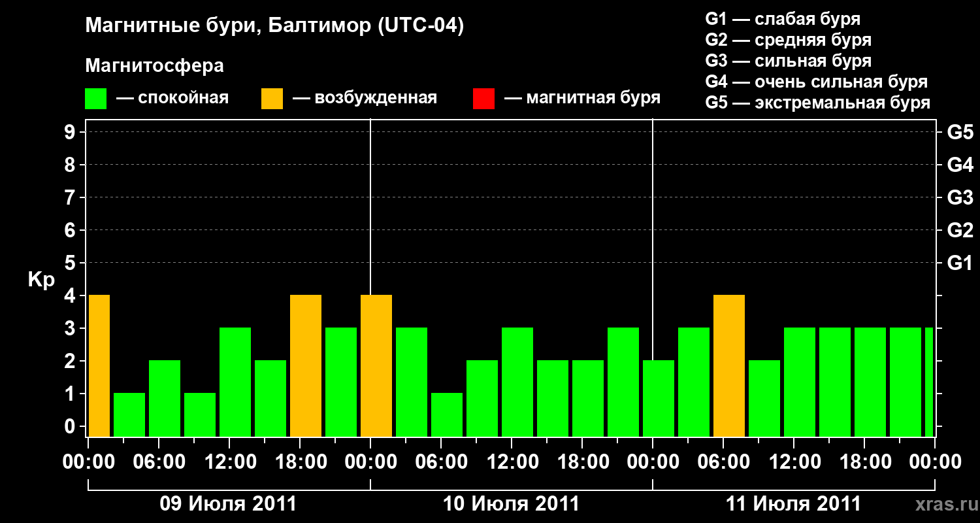Click the '— возбужденная' legend label
980x523 pixels.
(365, 98)
